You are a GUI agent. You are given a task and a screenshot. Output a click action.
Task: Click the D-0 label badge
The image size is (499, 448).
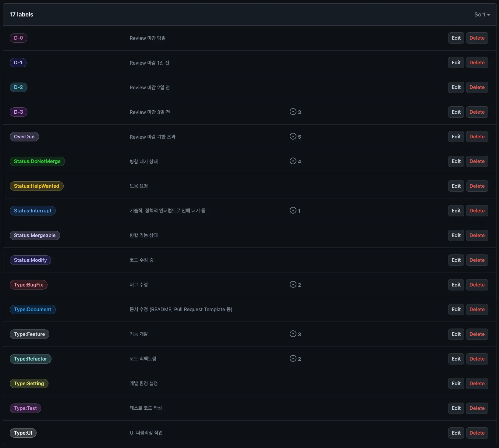[19, 38]
